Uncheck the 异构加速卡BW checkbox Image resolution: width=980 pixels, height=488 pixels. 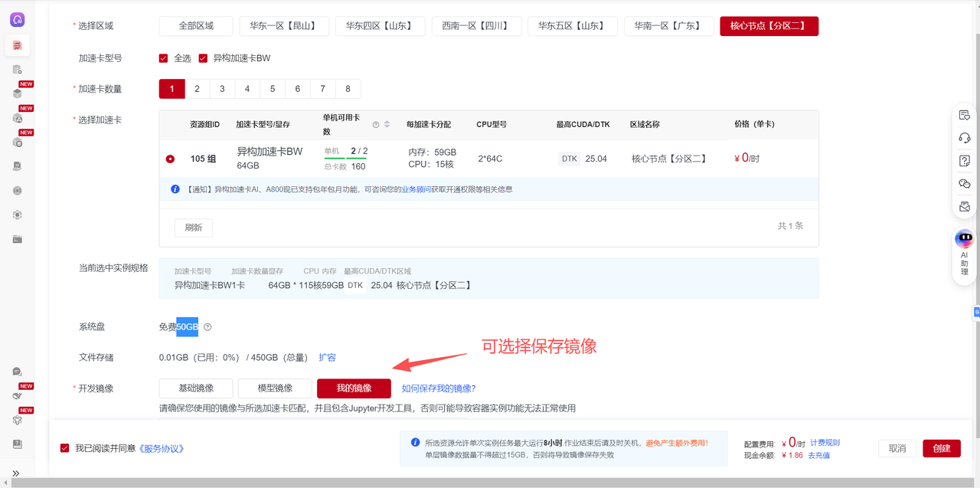(x=203, y=58)
